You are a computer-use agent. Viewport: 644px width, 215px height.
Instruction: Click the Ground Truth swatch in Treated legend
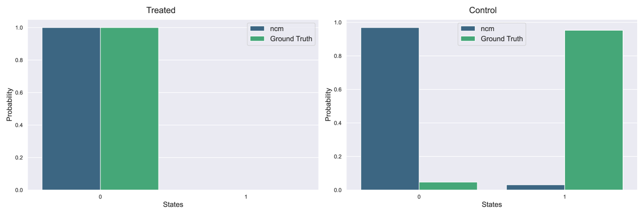click(x=257, y=39)
